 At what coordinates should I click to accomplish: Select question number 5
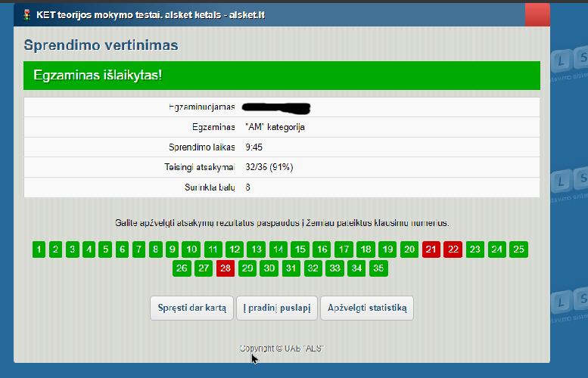pos(105,249)
